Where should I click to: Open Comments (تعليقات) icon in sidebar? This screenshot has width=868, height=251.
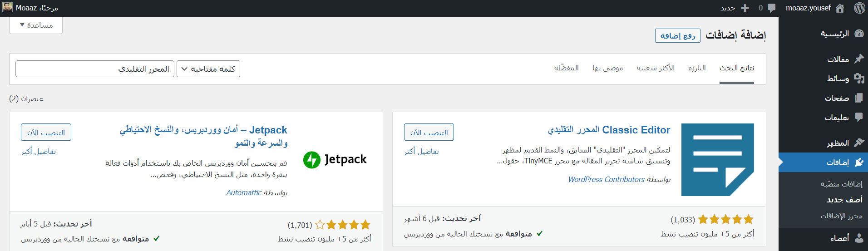tap(859, 118)
